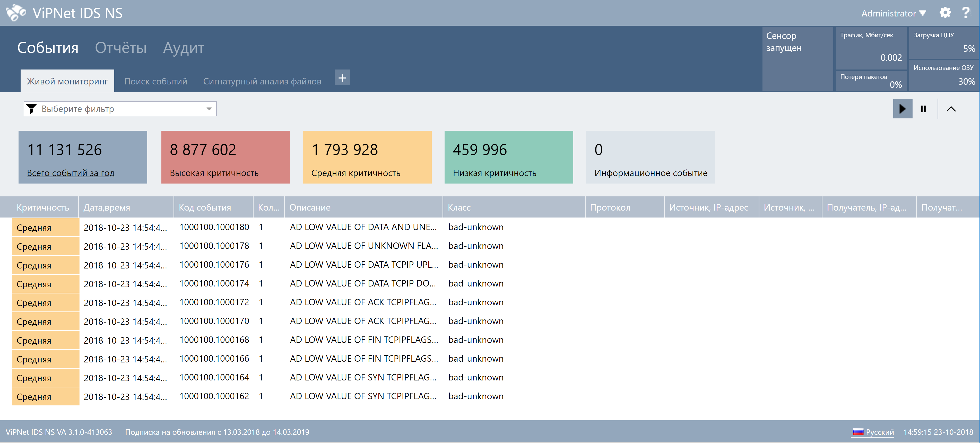Select the red Высокая критичность tile
980x443 pixels.
pos(225,157)
